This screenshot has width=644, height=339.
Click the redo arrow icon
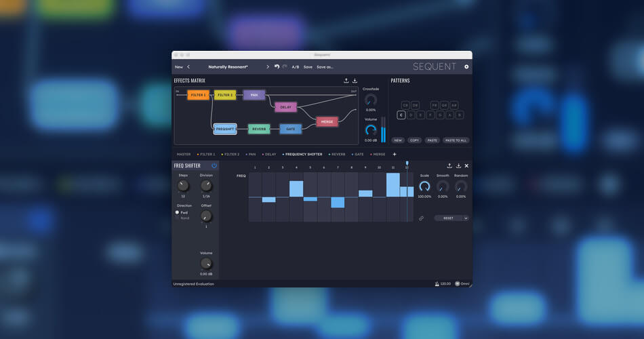click(285, 66)
